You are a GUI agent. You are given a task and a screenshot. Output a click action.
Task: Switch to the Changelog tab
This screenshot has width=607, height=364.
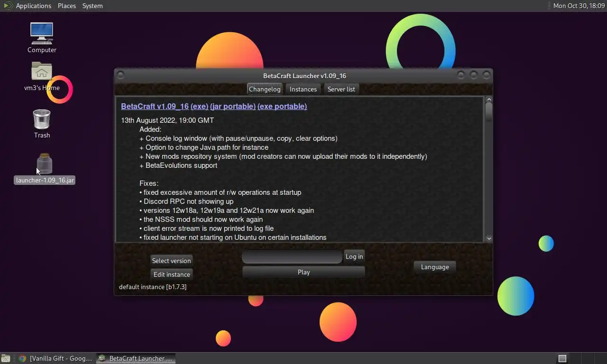click(x=265, y=89)
